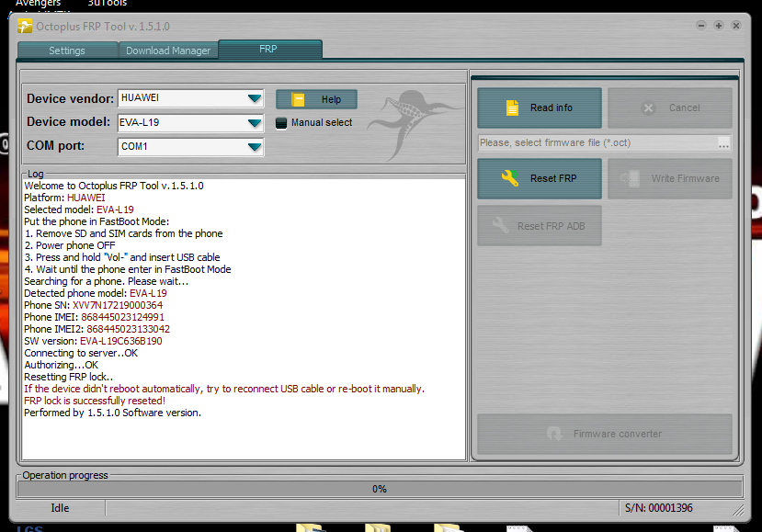Click 'Performed by 1.5.1.0 Software version.' line

click(x=113, y=413)
